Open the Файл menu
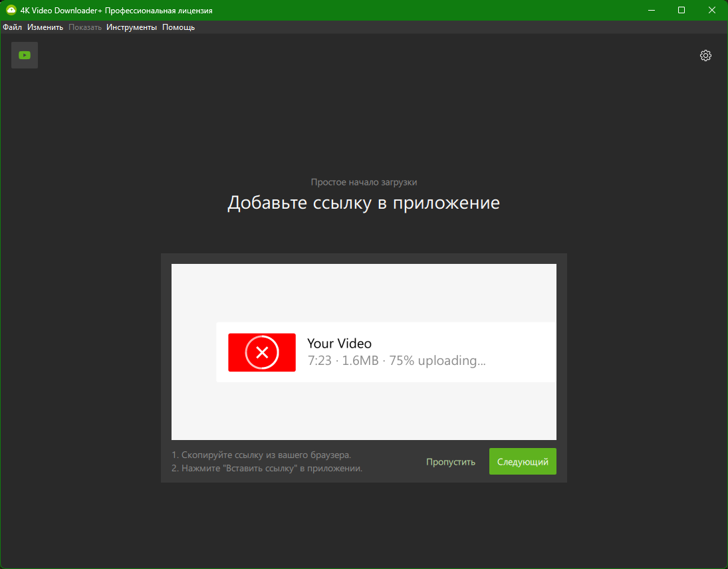 pyautogui.click(x=13, y=27)
